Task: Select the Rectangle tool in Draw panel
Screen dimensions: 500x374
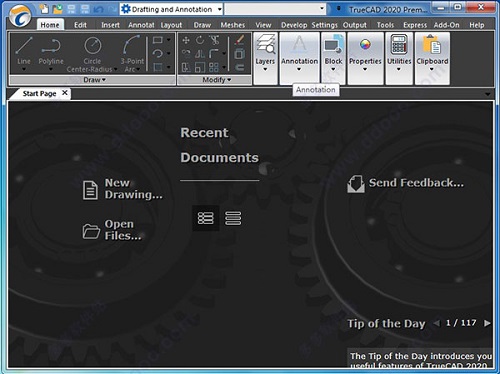Action: click(157, 40)
